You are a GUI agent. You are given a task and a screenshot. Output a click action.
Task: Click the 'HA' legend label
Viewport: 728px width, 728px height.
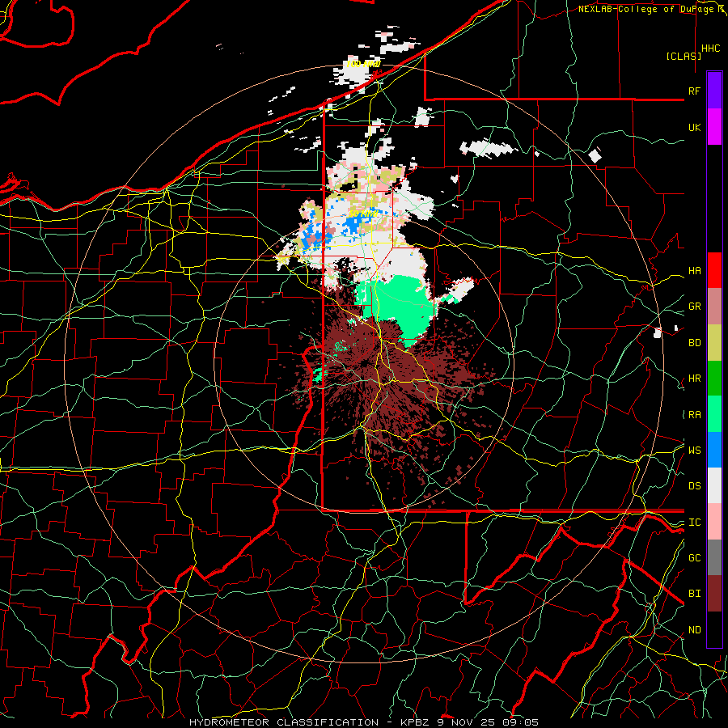click(x=694, y=271)
